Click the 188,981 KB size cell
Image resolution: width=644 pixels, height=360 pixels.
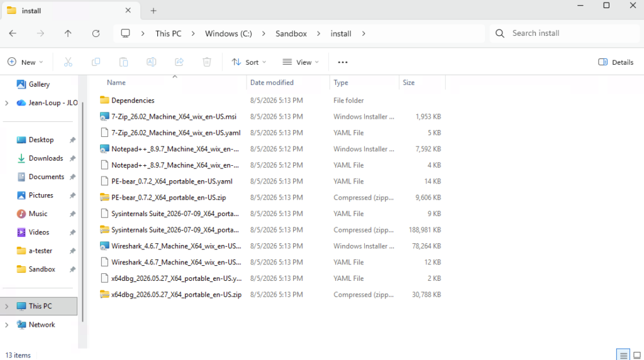(x=425, y=230)
